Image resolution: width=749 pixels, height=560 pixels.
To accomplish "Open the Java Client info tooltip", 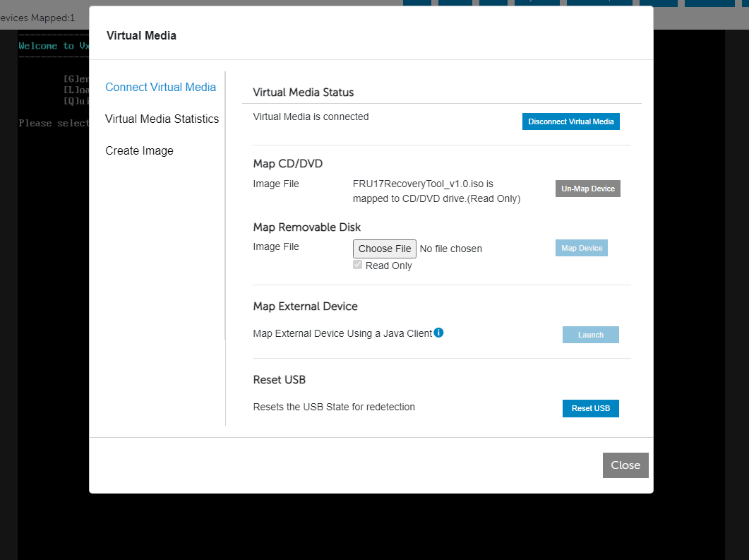I will (x=438, y=333).
